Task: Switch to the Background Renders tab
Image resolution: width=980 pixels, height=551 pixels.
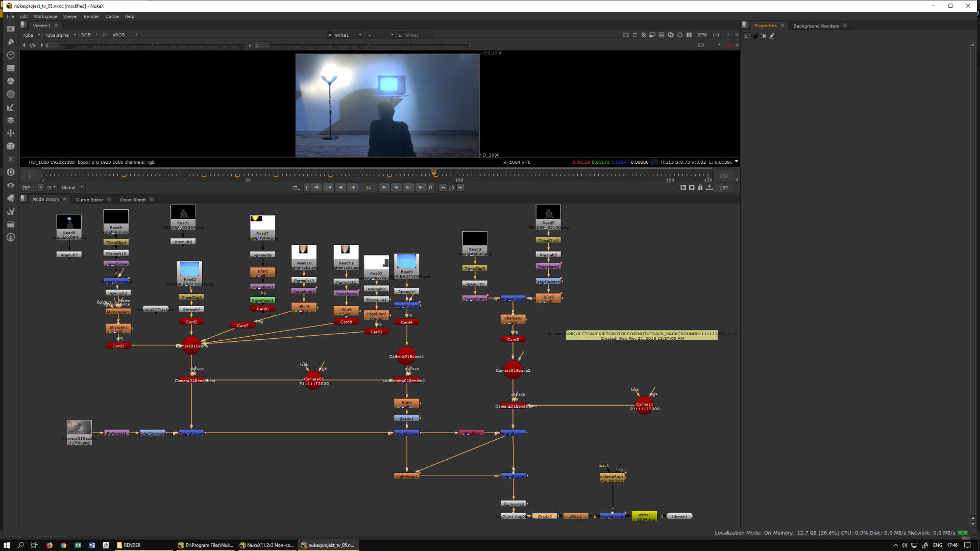Action: (x=816, y=26)
